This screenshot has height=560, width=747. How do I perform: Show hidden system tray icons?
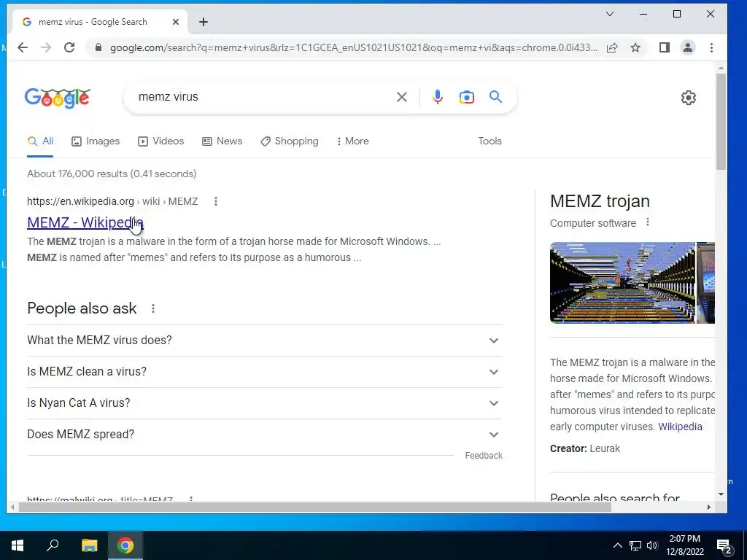click(x=617, y=545)
